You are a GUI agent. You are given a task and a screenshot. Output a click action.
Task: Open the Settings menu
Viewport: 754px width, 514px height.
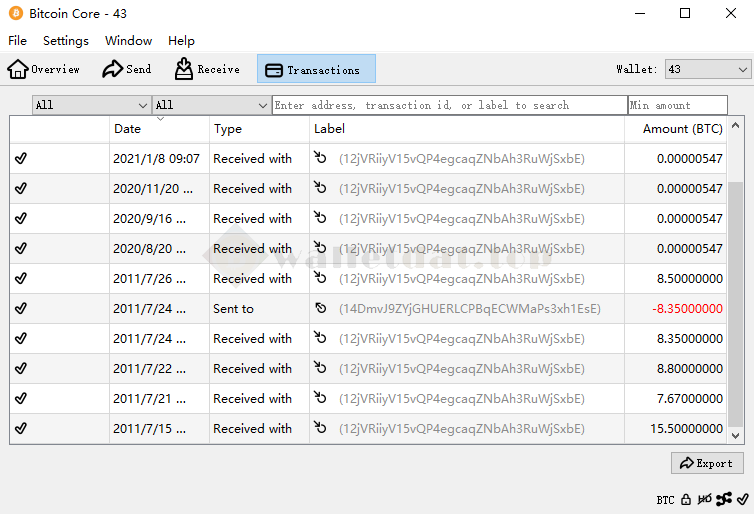coord(65,41)
